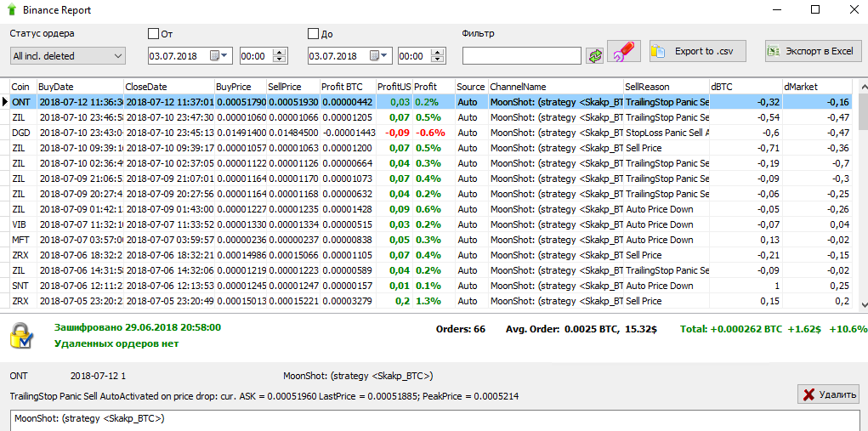Image resolution: width=868 pixels, height=431 pixels.
Task: Decrease the До time stepper
Action: tap(438, 60)
